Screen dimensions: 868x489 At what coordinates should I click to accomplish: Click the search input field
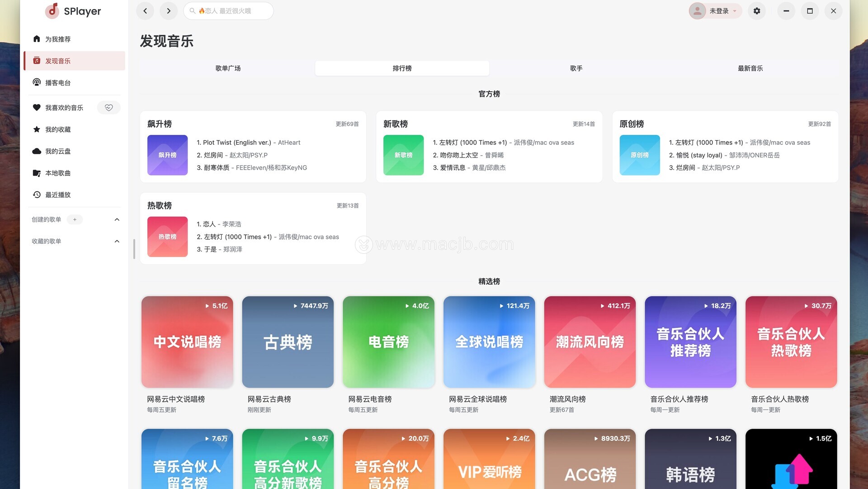(x=228, y=11)
